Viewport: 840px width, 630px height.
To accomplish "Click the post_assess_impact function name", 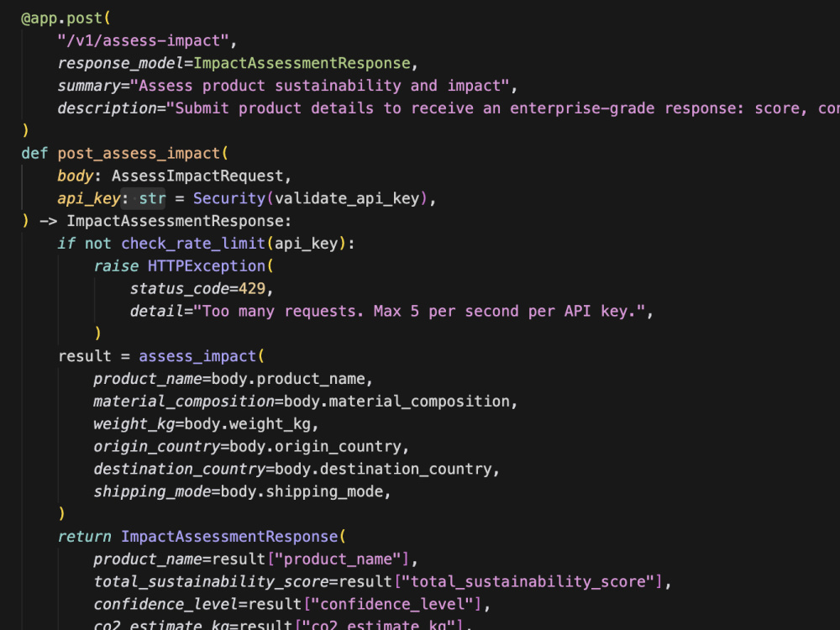I will click(x=139, y=153).
